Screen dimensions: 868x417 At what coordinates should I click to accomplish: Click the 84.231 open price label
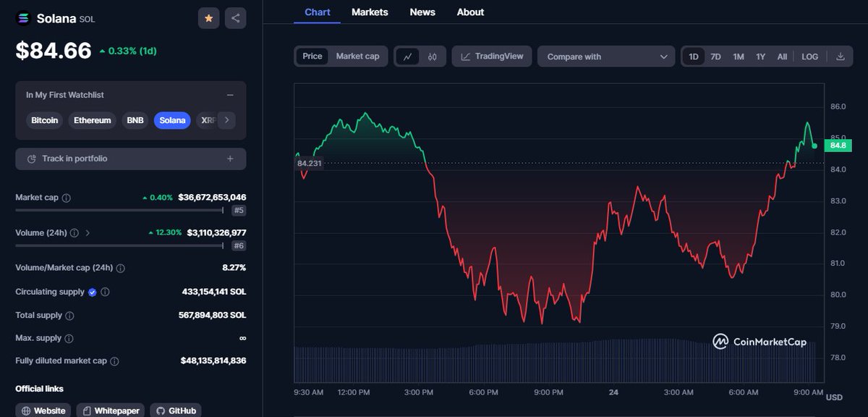(x=309, y=164)
